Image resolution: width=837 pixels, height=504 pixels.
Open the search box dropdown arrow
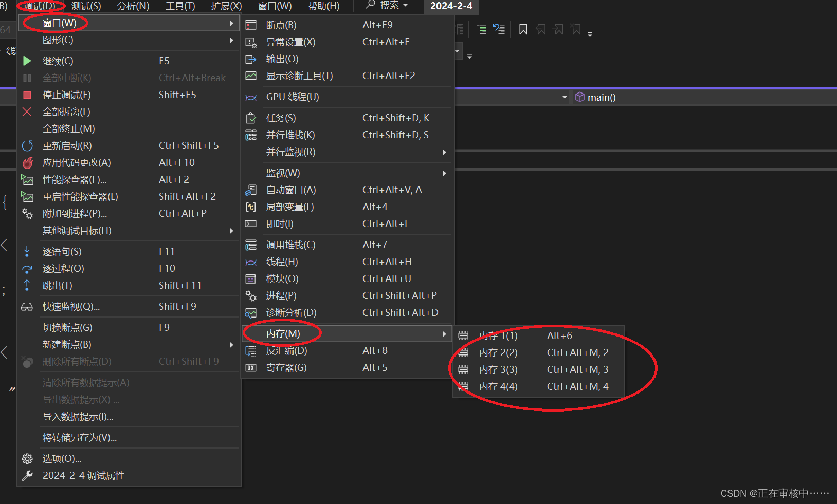click(x=406, y=6)
